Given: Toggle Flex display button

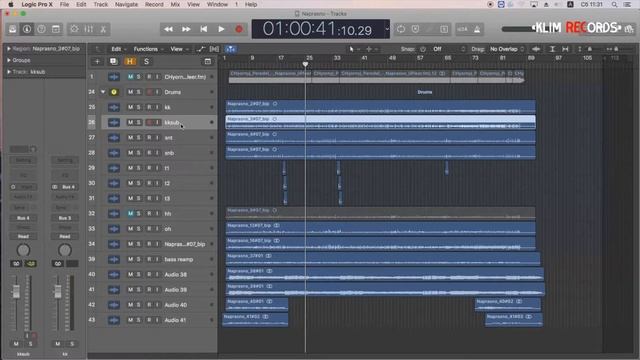Looking at the screenshot, I should click(x=214, y=49).
